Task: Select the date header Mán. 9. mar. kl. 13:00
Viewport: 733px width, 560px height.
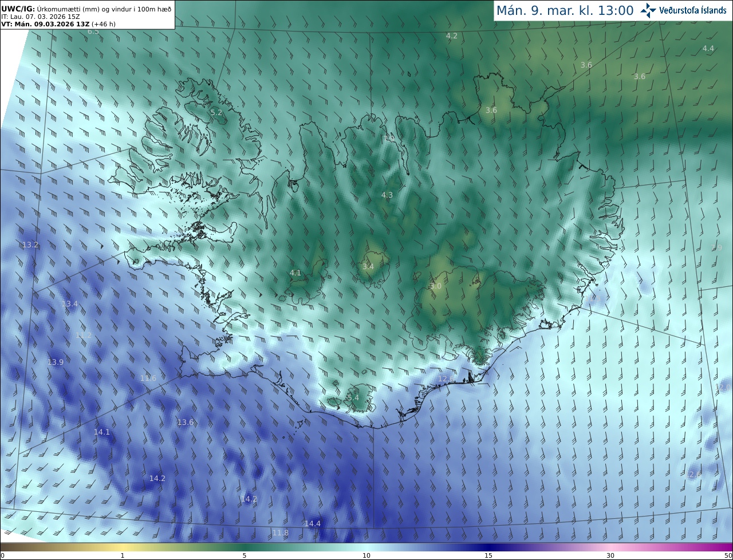Action: click(565, 10)
